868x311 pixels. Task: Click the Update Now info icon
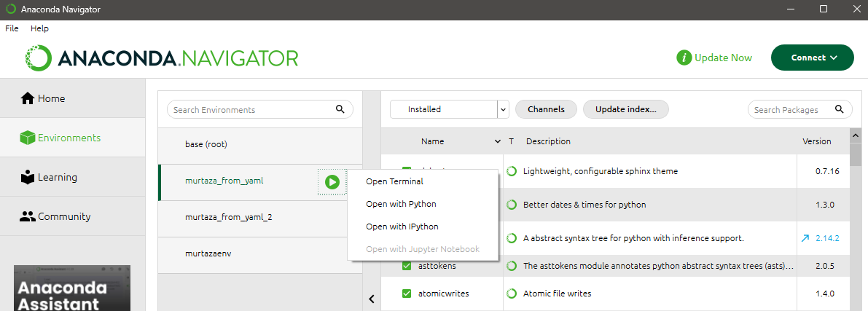pos(684,58)
